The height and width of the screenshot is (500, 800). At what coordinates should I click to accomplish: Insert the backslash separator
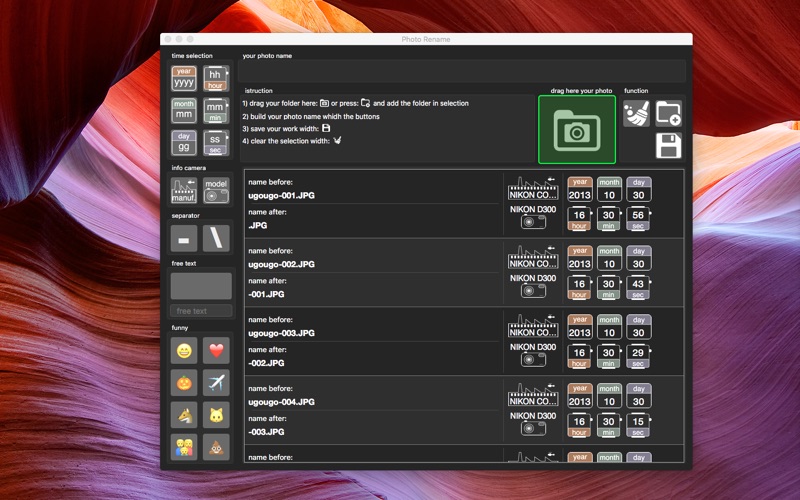tap(216, 238)
